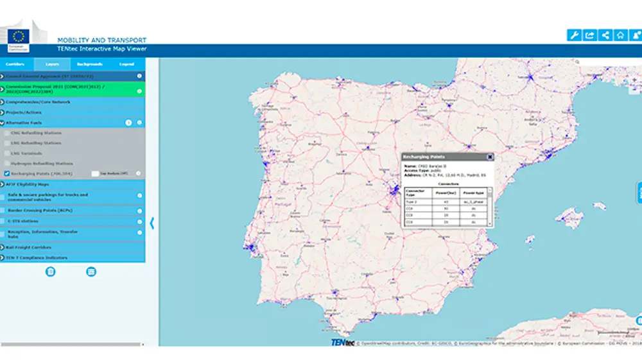Viewport: 642px width, 364px height.
Task: Click the horizontal scrollbar under the side panel
Action: tap(71, 344)
